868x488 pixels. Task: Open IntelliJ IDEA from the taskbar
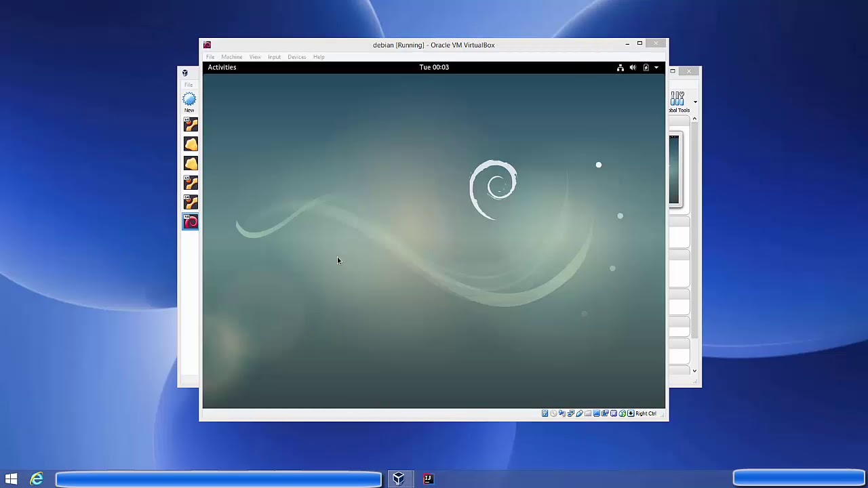point(428,479)
